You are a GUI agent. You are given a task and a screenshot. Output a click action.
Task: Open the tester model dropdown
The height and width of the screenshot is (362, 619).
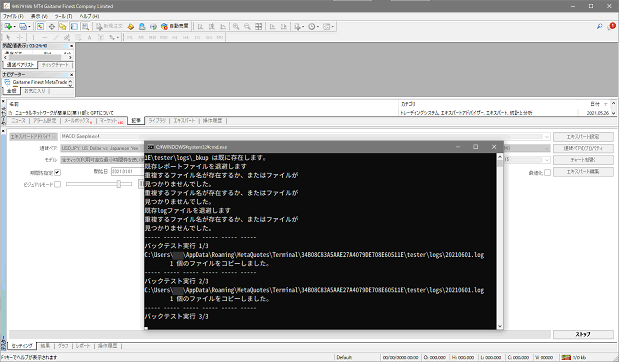click(102, 160)
